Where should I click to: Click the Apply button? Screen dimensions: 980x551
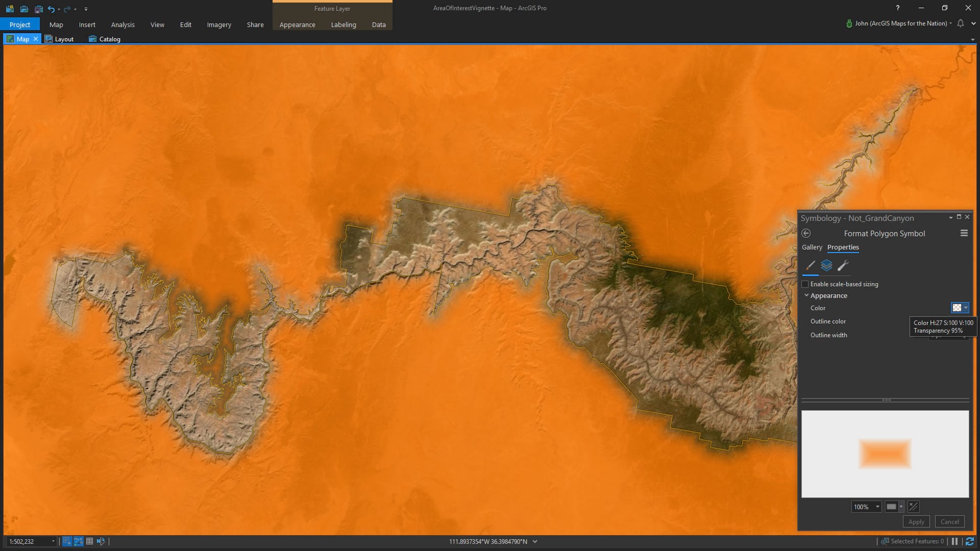[916, 521]
